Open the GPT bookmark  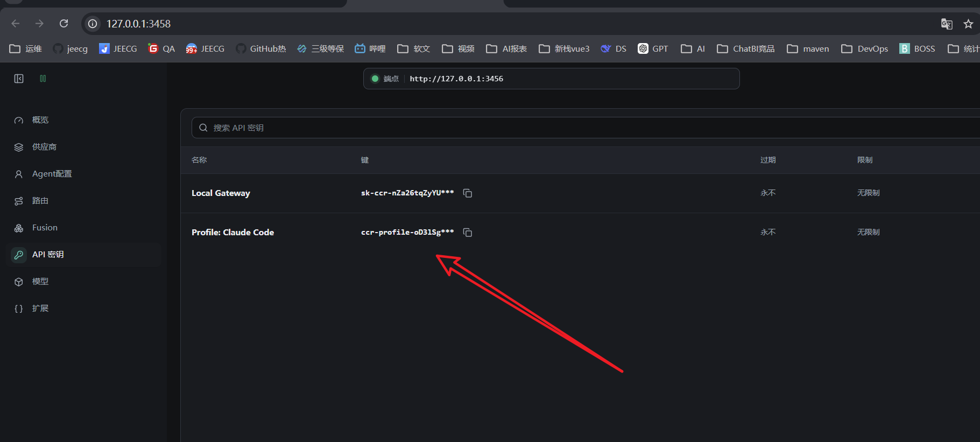click(x=653, y=49)
